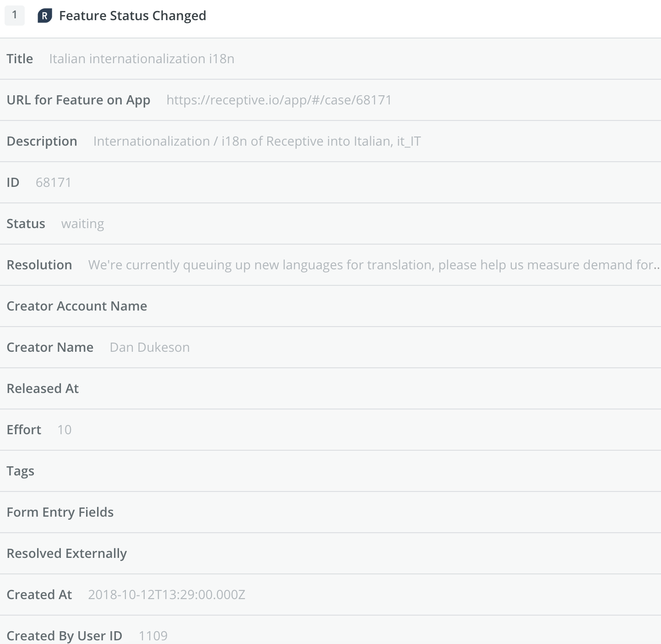Click the Description field value

click(x=257, y=141)
